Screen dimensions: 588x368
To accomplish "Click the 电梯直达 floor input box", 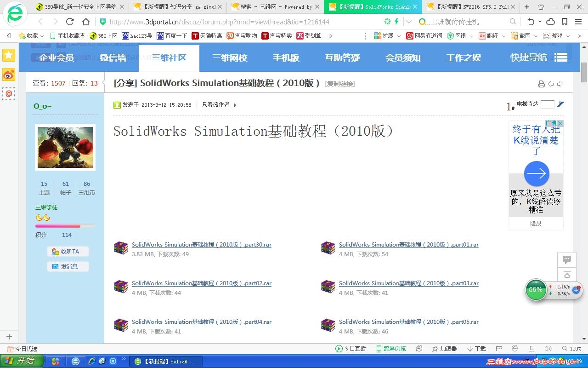I will pyautogui.click(x=547, y=104).
